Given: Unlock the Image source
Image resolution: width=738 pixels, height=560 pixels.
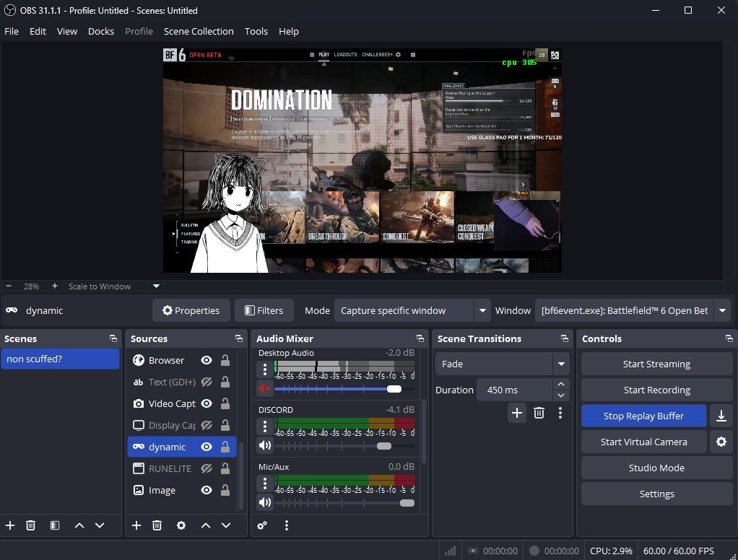Looking at the screenshot, I should coord(225,490).
